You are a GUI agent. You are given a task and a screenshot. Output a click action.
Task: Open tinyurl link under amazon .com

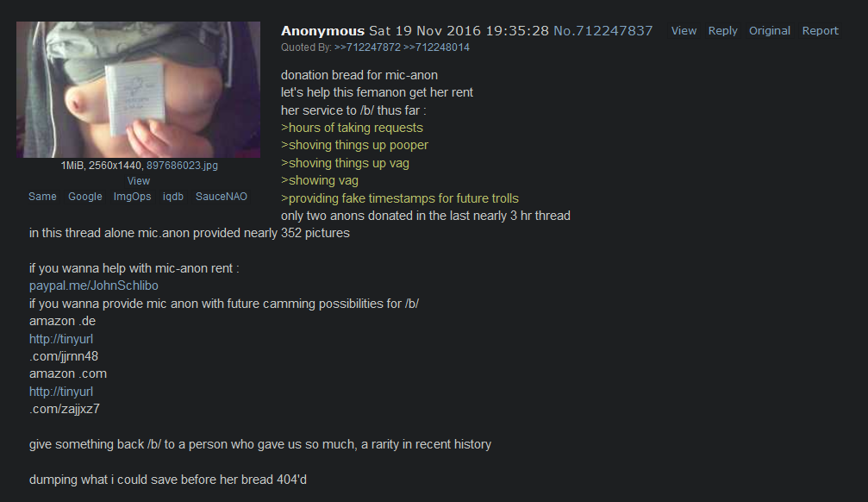pyautogui.click(x=61, y=392)
